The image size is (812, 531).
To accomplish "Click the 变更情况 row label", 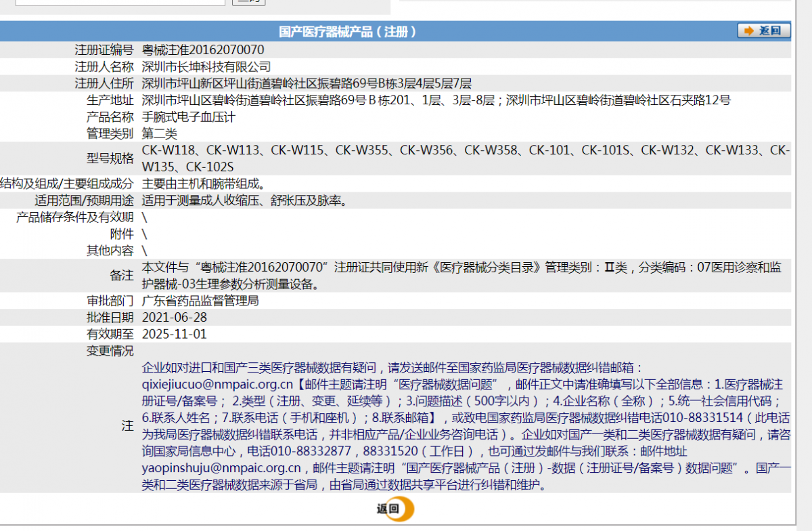I will tap(110, 351).
